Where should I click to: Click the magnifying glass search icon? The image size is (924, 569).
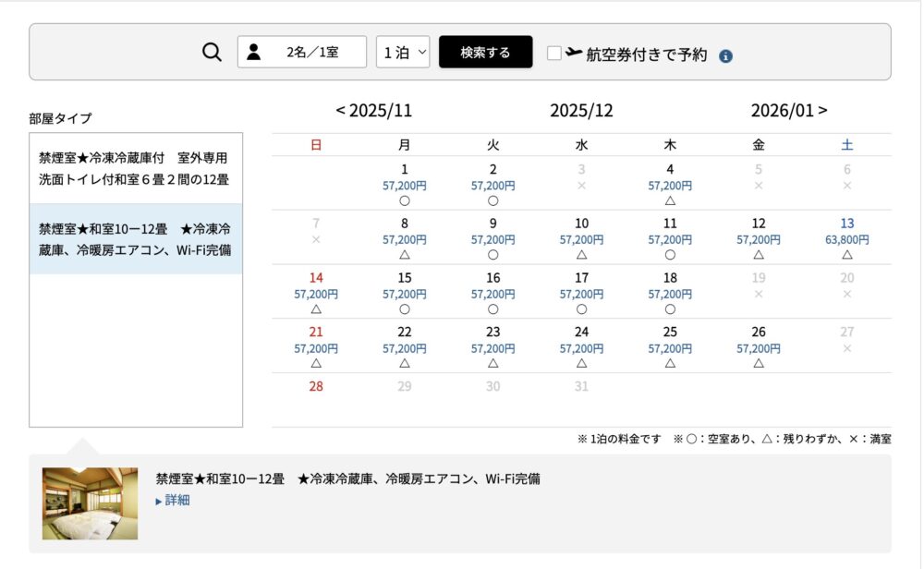point(213,53)
